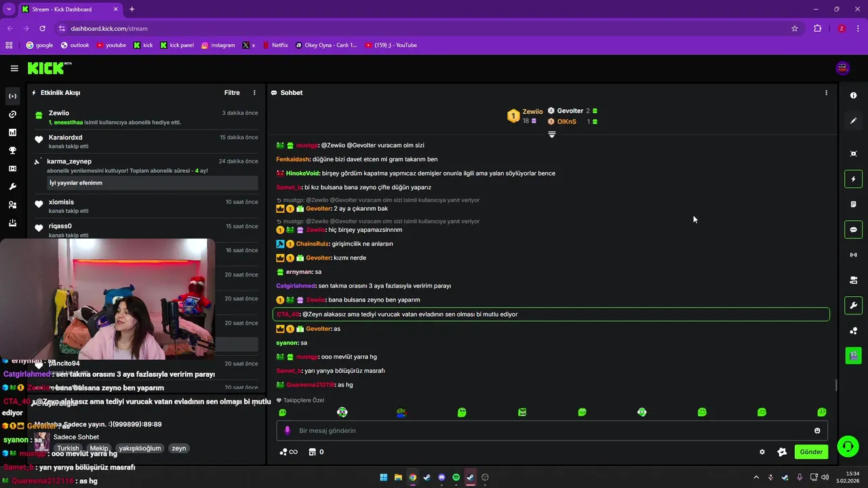This screenshot has height=488, width=868.
Task: Click the green clapperboard icon in right sidebar
Action: (x=853, y=355)
